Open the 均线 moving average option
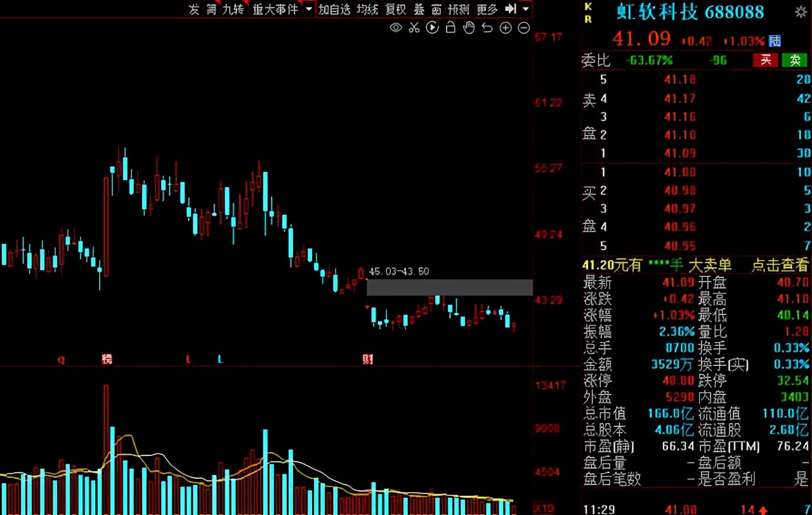This screenshot has width=812, height=515. point(367,9)
